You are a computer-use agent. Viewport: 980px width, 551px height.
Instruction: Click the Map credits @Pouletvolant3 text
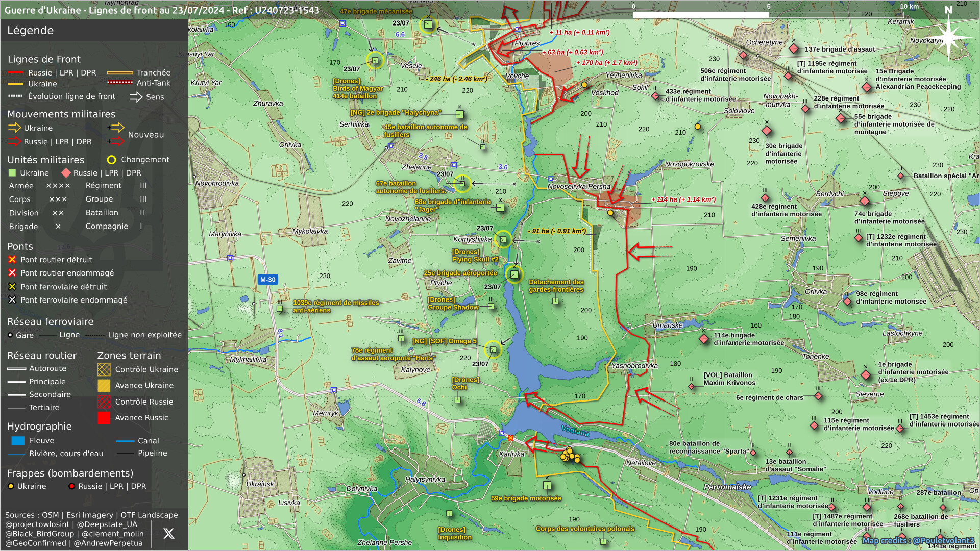click(918, 540)
